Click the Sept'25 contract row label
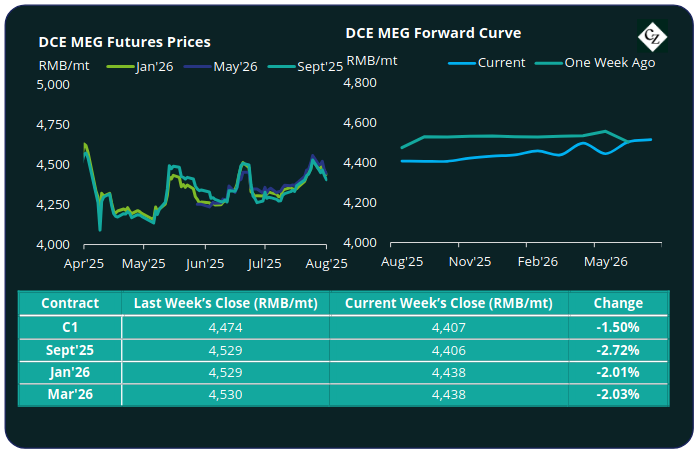Viewport: 697px width, 454px height. pyautogui.click(x=70, y=348)
